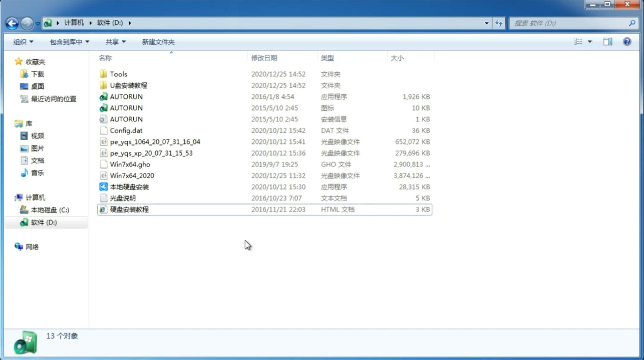This screenshot has height=360, width=644.
Task: Open 硬盘安装教程 HTML document
Action: (129, 209)
